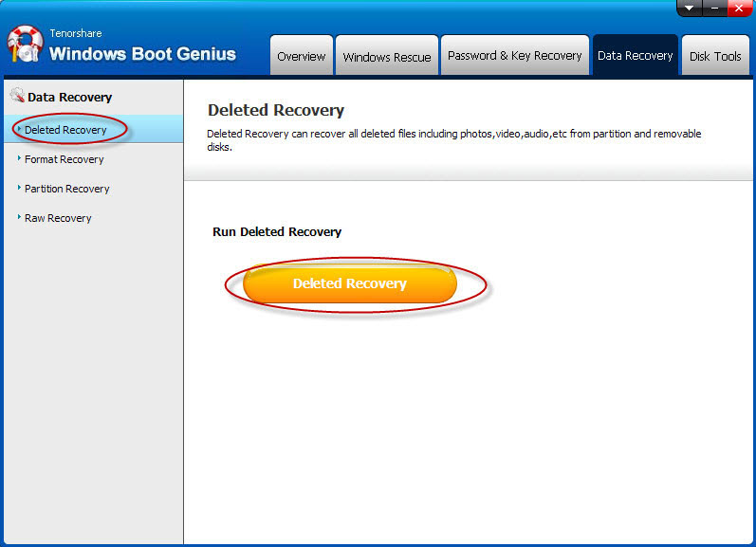756x547 pixels.
Task: Open the Disk Tools tab
Action: pos(715,56)
